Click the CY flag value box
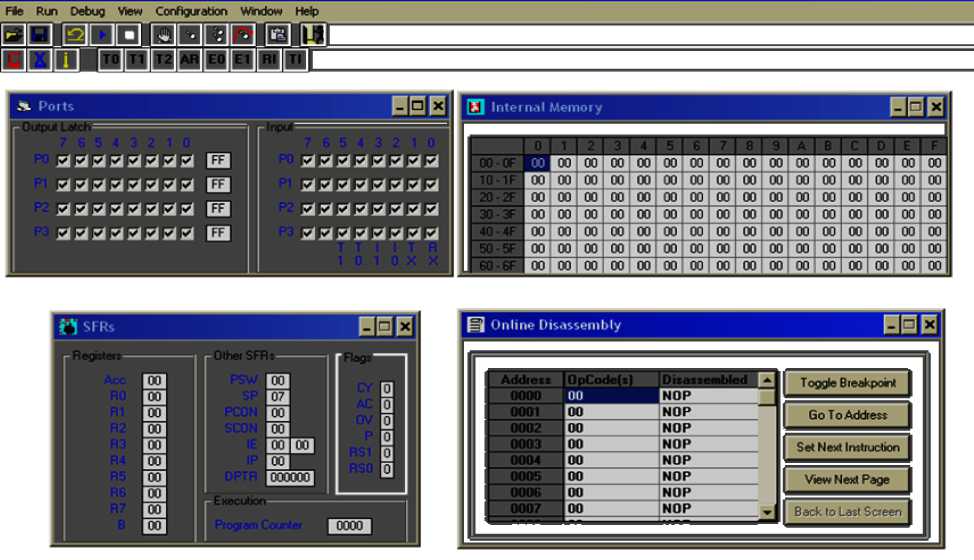This screenshot has width=974, height=560. [x=386, y=389]
